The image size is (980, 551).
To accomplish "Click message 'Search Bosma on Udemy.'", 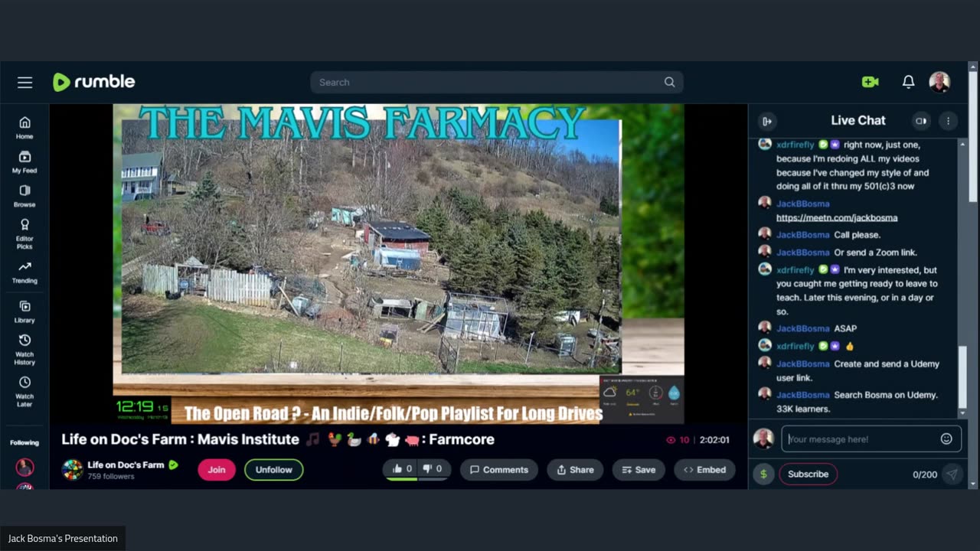I will tap(886, 395).
